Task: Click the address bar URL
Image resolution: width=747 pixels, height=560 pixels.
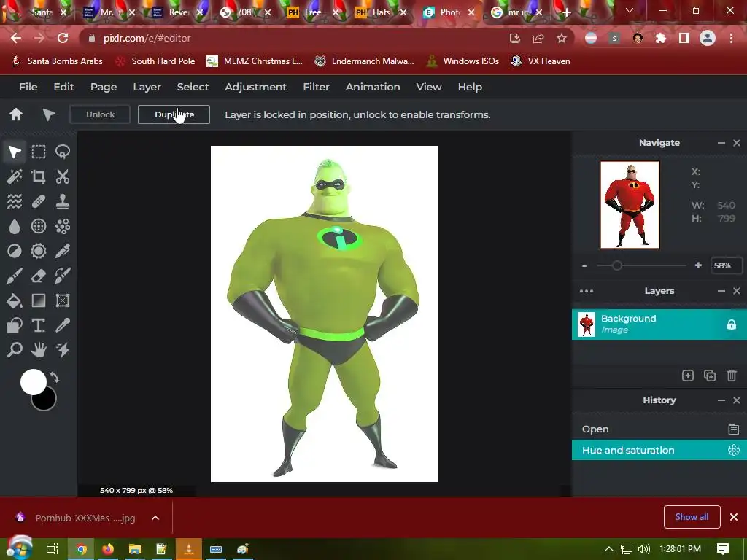Action: coord(147,38)
